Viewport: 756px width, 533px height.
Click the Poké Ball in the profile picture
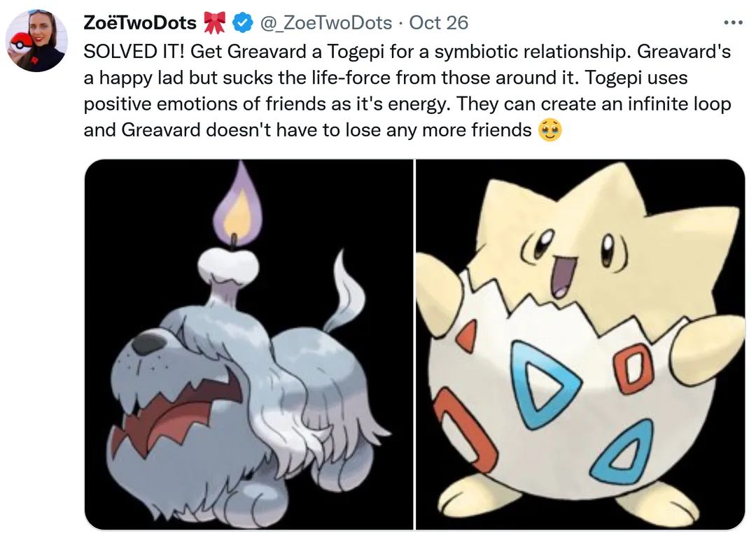20,42
